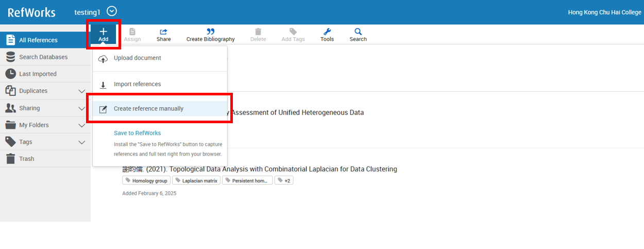Open the testing1 project dropdown arrow
Viewport: 644px width, 249px height.
click(x=112, y=11)
